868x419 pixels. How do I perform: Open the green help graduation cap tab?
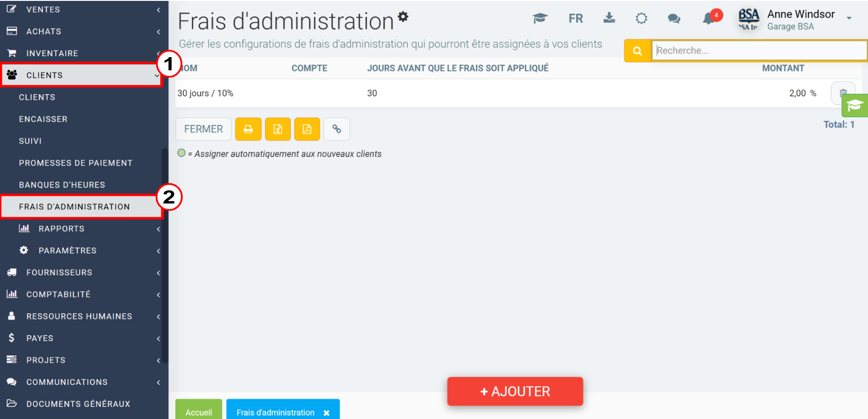[855, 106]
